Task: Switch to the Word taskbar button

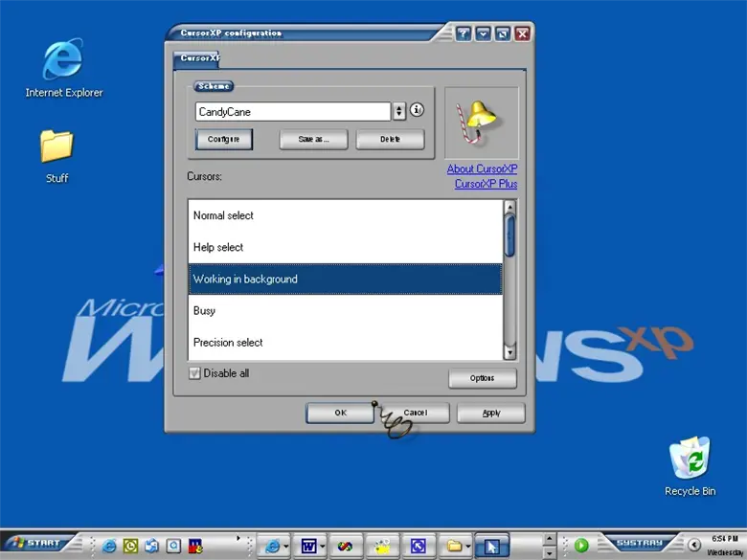Action: tap(308, 546)
